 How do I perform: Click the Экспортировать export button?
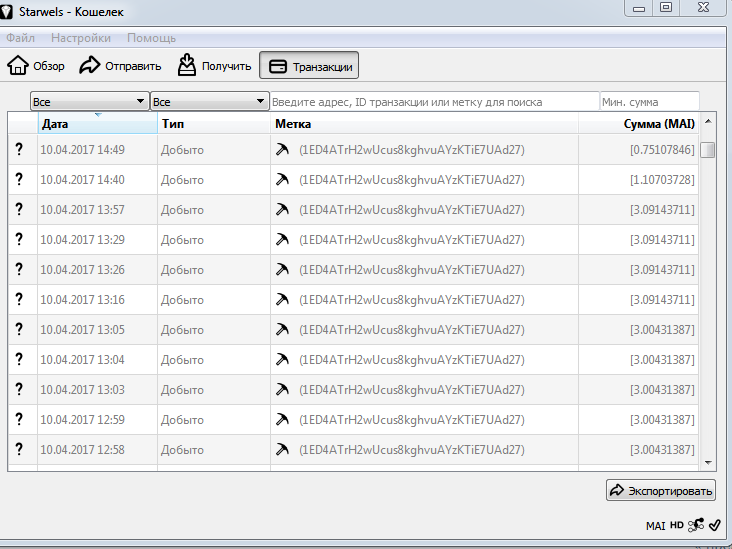pos(661,490)
